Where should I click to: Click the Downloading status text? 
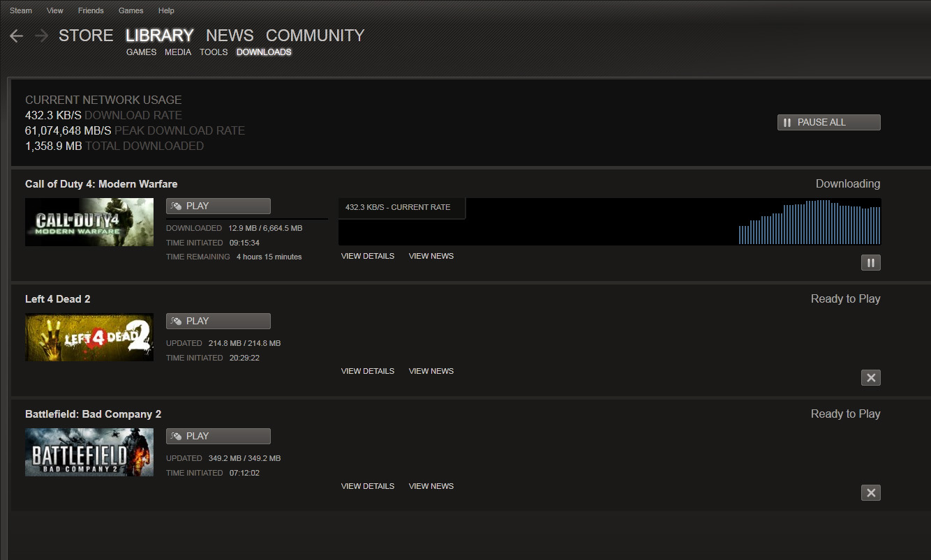848,184
